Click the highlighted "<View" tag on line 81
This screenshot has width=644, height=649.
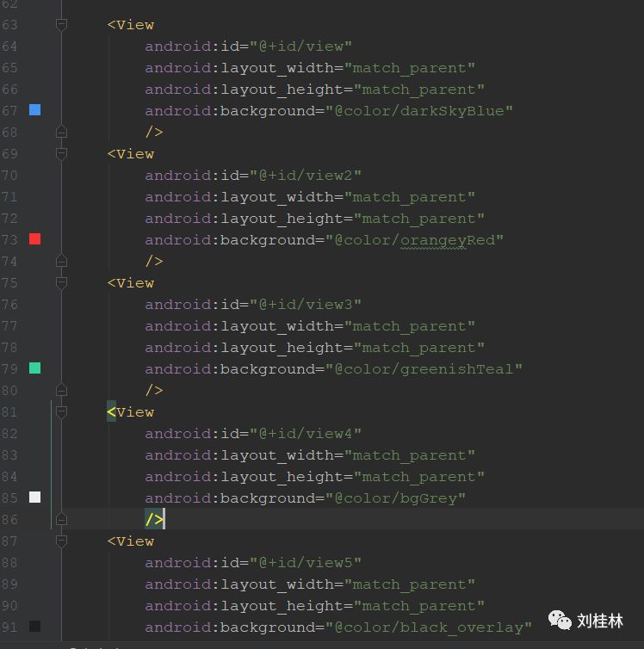[130, 412]
